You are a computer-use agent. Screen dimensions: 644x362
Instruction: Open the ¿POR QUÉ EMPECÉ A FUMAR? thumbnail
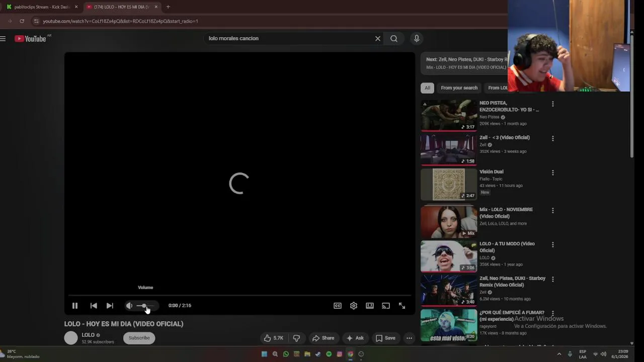coord(449,325)
